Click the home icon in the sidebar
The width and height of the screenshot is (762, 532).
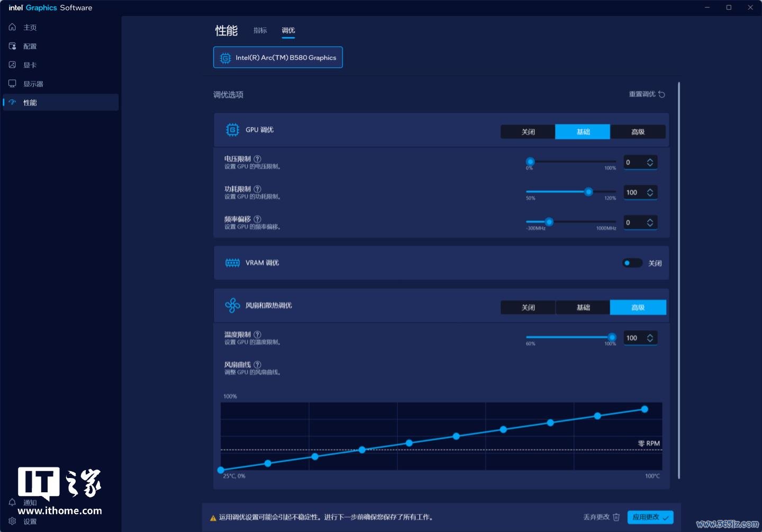12,27
